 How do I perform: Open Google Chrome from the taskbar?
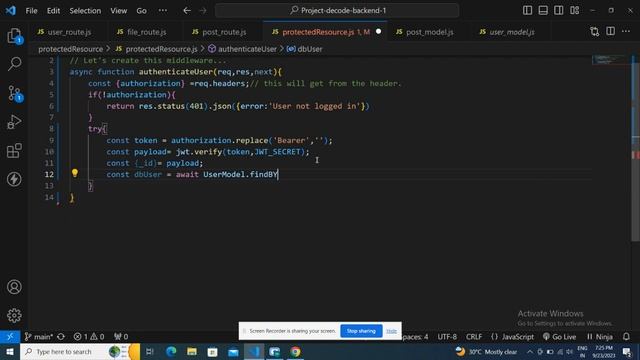[x=295, y=351]
